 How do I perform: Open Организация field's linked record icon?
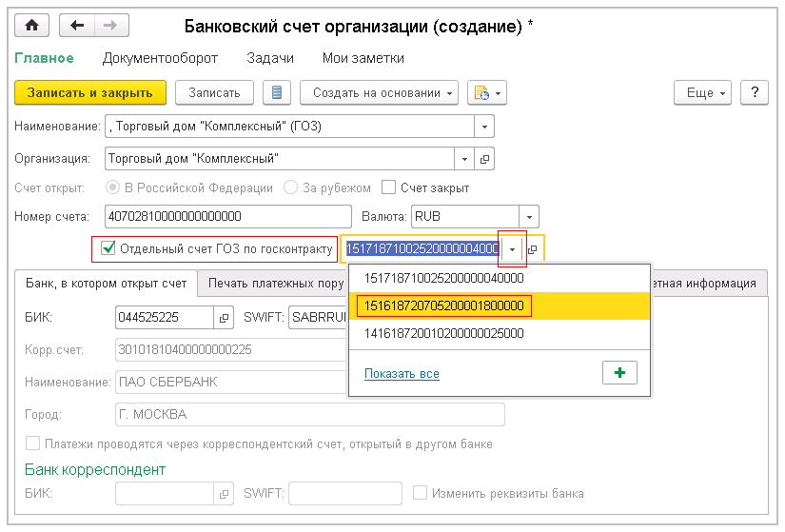pyautogui.click(x=484, y=159)
